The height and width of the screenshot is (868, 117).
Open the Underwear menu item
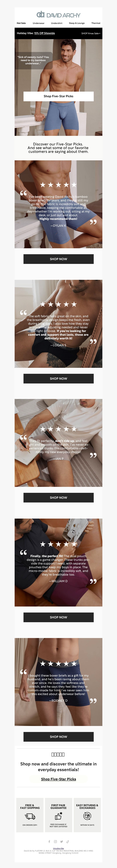coord(39,23)
